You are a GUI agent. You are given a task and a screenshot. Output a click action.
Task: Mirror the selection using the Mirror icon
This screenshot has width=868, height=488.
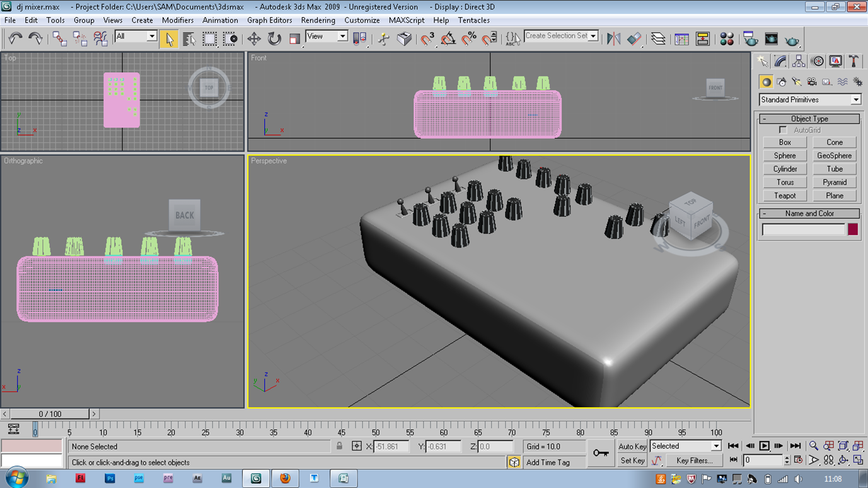pyautogui.click(x=614, y=38)
